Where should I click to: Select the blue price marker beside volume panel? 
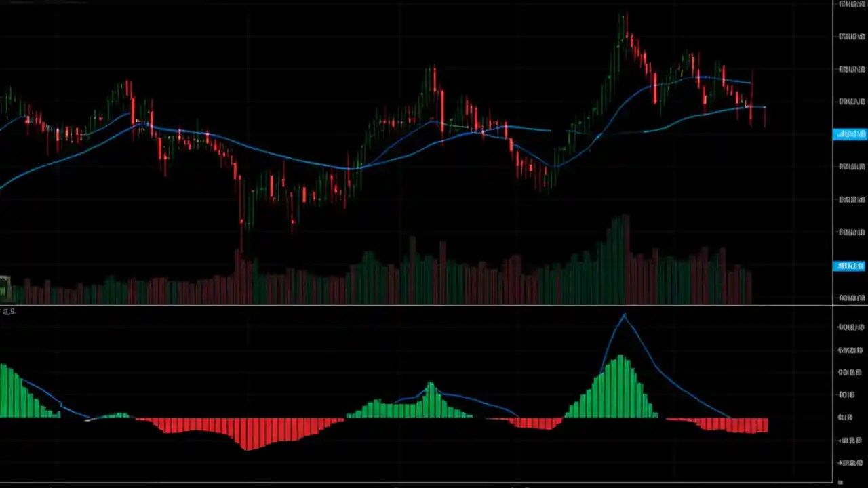click(850, 266)
